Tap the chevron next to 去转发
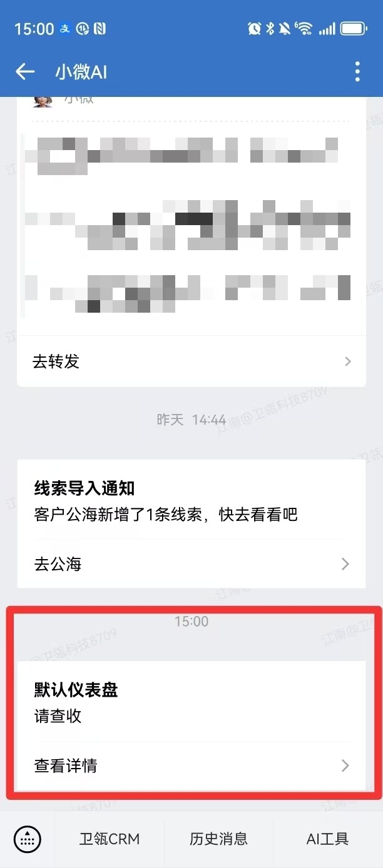This screenshot has width=383, height=868. point(348,361)
